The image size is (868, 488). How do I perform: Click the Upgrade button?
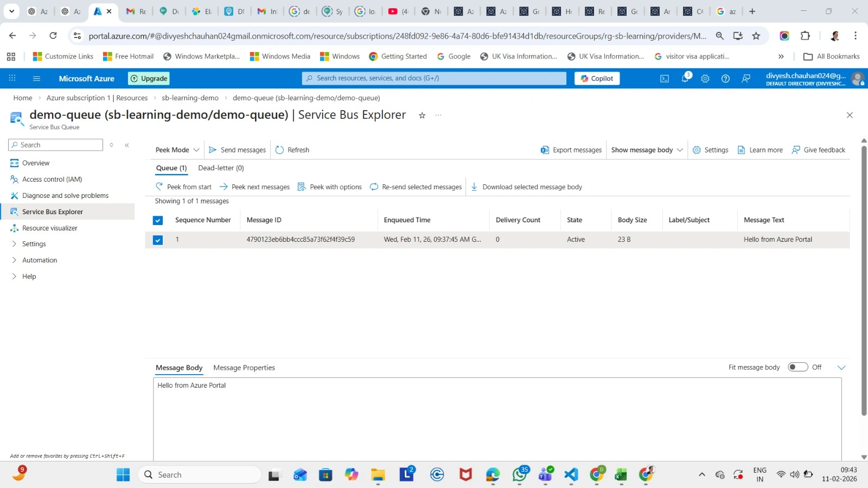(x=149, y=79)
